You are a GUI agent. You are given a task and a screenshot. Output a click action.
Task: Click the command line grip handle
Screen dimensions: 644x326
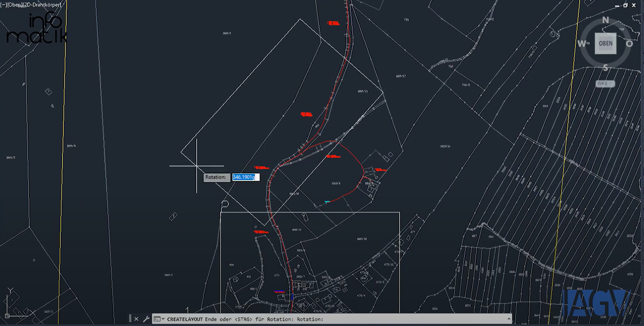coord(130,319)
